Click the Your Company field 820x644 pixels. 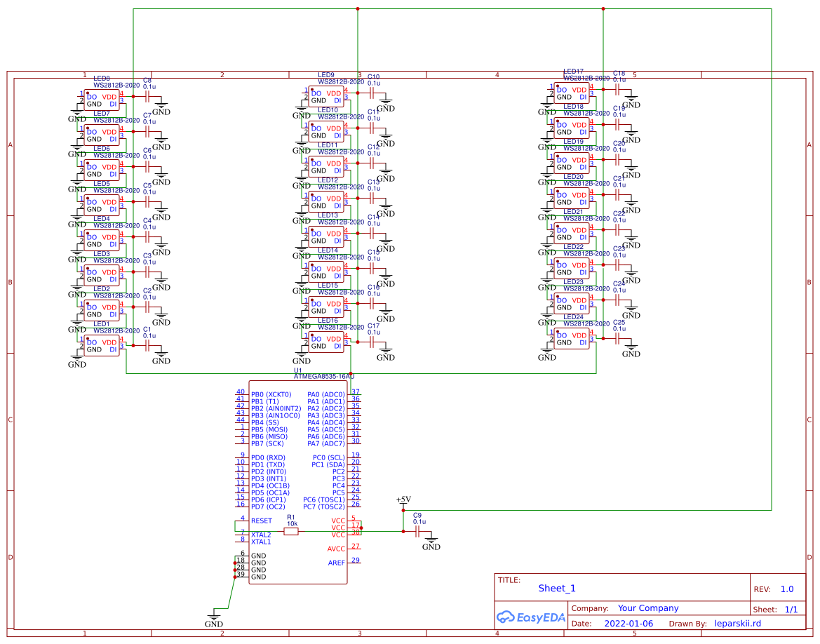648,608
